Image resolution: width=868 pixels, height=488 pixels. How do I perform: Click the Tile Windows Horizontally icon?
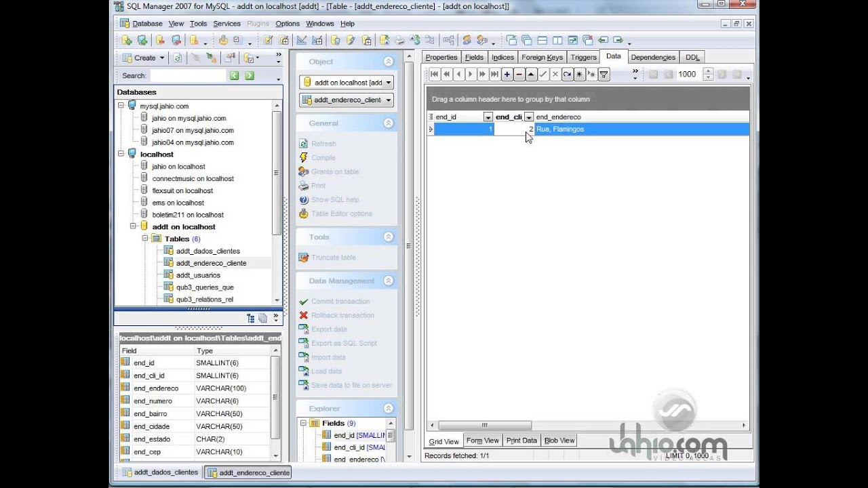(542, 41)
